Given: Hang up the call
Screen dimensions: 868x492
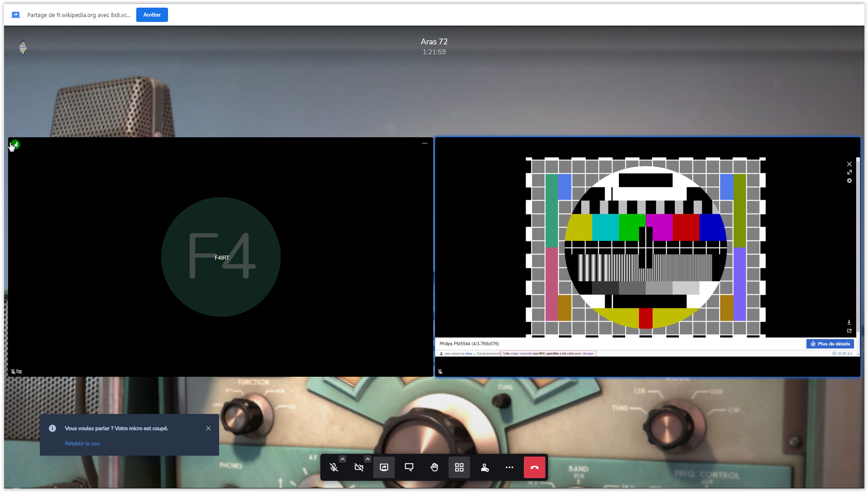Looking at the screenshot, I should point(535,467).
